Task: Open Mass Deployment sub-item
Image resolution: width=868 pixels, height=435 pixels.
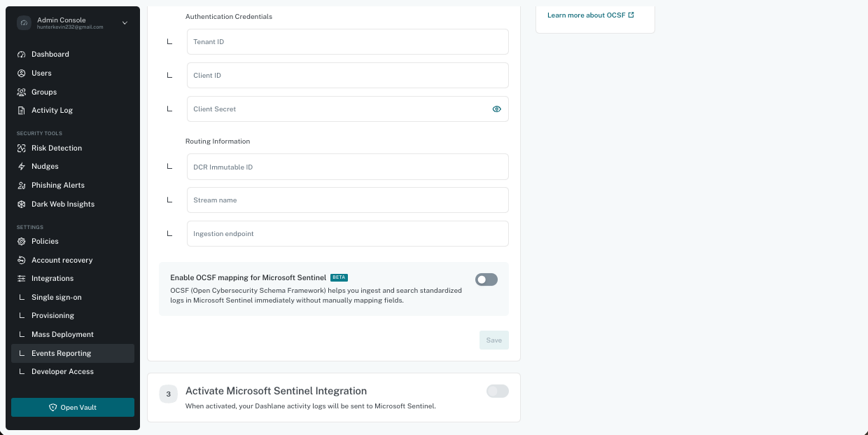Action: coord(73,334)
